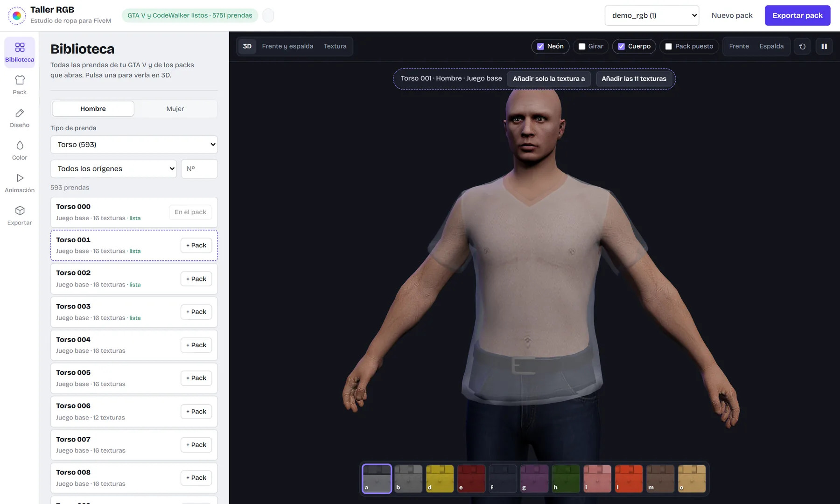Switch to Frente y espalda view

point(287,46)
